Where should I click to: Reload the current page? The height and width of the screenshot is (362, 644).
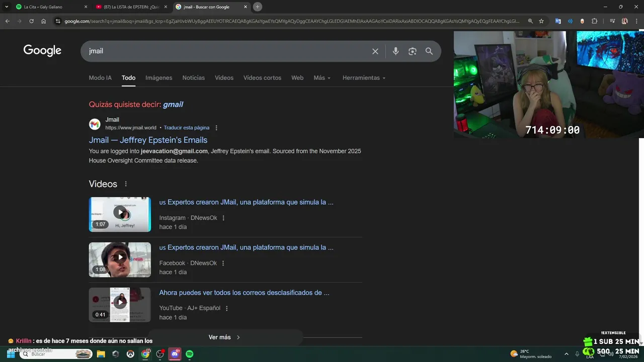(32, 21)
